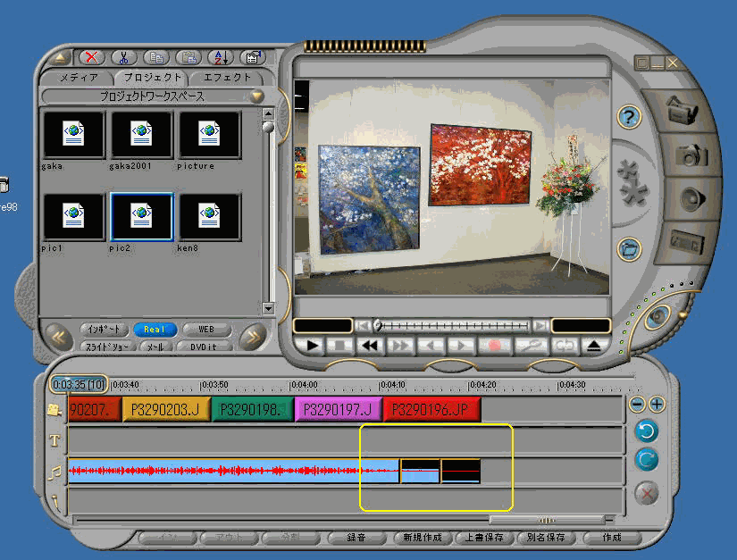Switch to the メディア tab
This screenshot has width=737, height=560.
[x=79, y=78]
